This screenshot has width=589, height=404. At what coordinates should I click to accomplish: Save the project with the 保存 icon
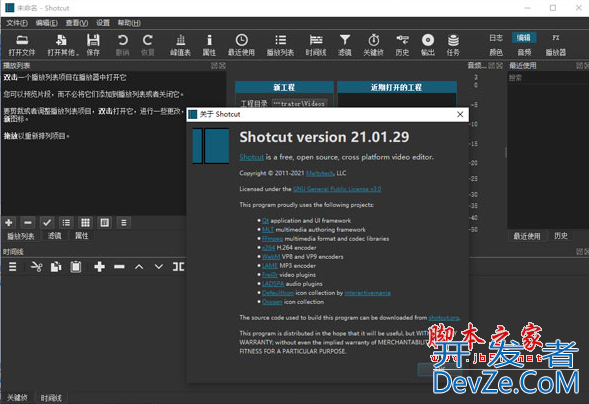[x=93, y=45]
